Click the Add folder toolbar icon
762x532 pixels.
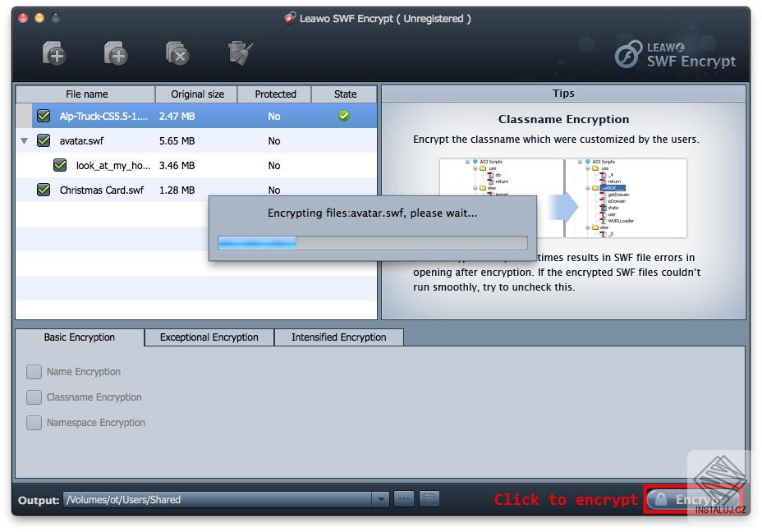point(116,53)
